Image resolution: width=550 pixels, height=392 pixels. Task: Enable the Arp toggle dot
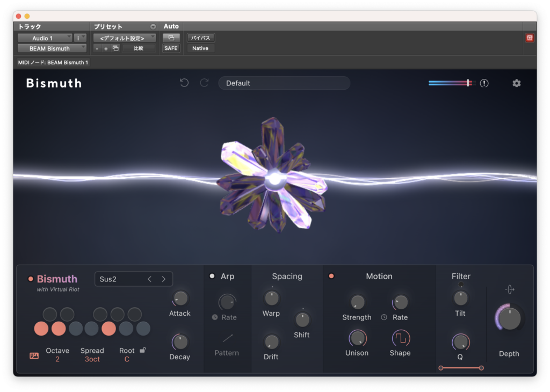point(212,276)
